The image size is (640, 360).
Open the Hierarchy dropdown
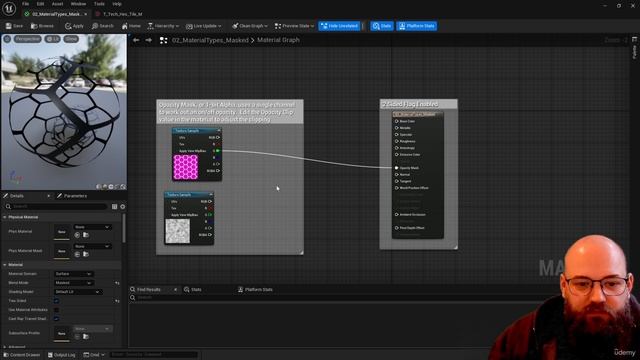163,26
